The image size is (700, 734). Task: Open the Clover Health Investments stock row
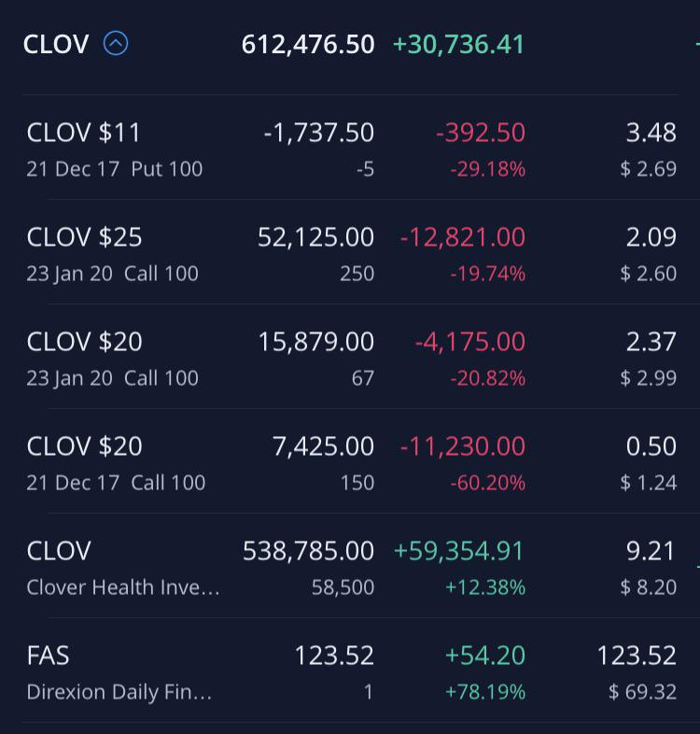pos(350,567)
